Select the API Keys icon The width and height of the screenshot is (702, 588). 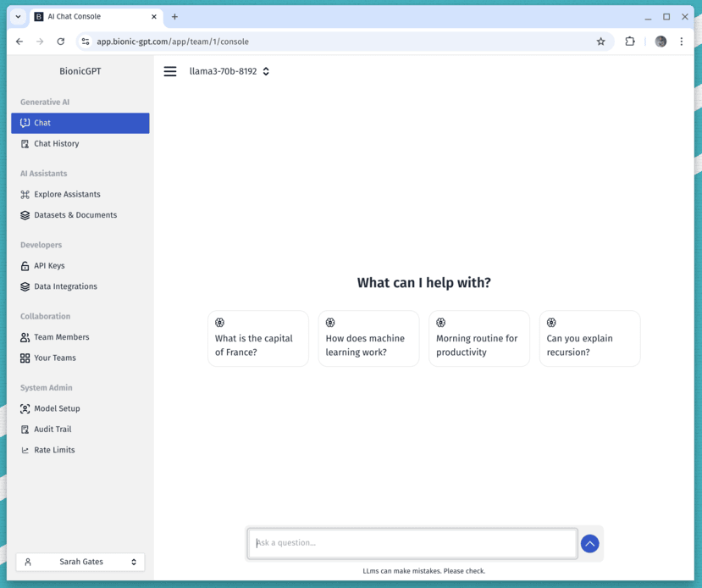(25, 265)
